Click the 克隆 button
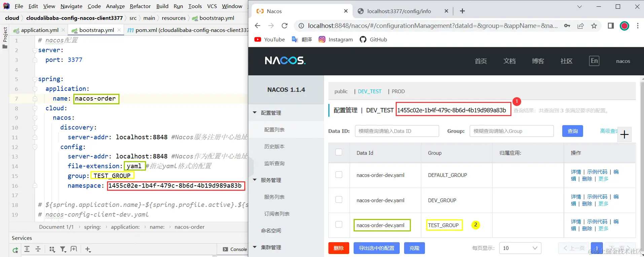The height and width of the screenshot is (257, 644). point(415,248)
